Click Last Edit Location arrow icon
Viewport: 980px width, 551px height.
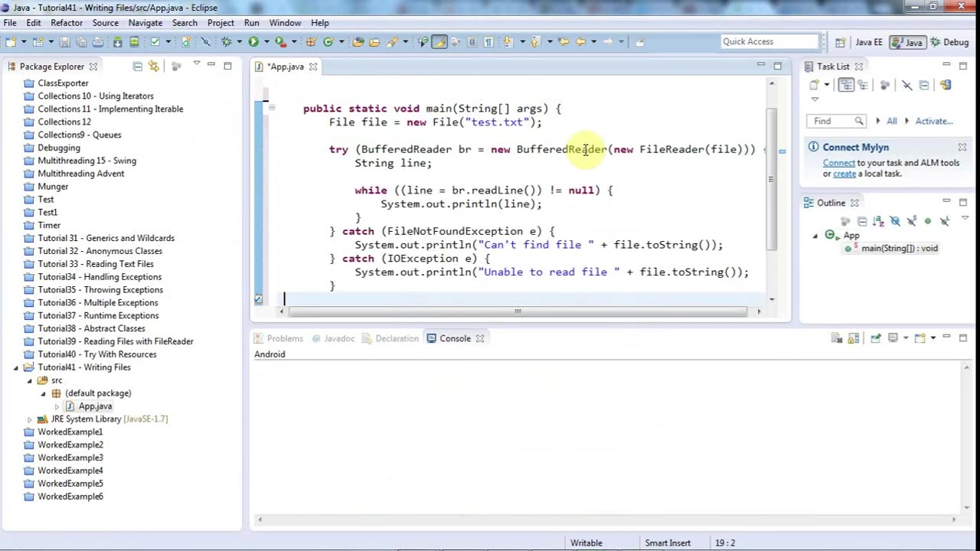coord(563,42)
